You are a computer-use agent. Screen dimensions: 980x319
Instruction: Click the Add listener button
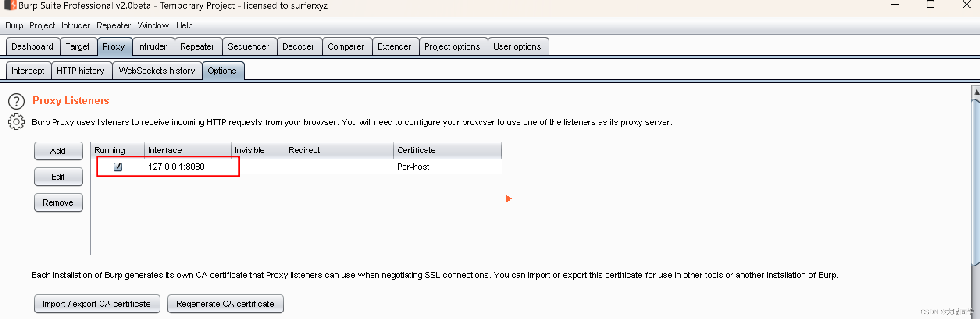(x=58, y=151)
